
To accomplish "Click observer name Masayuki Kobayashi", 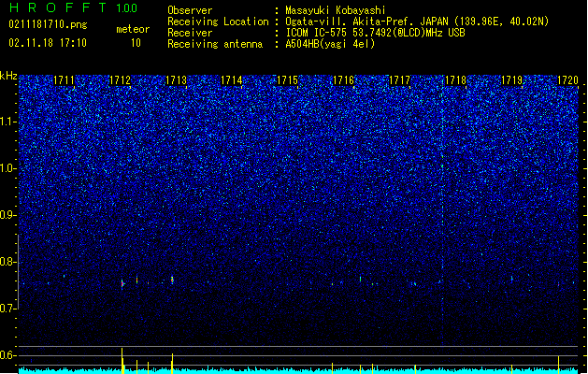I will (336, 10).
